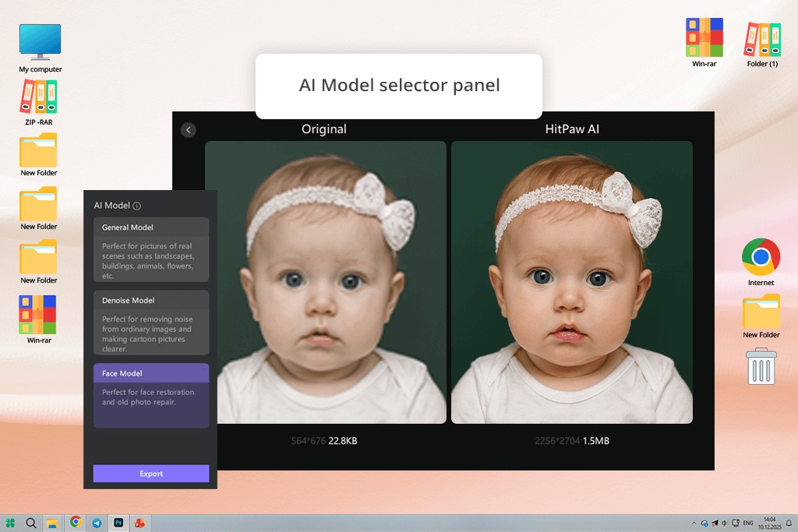
Task: Open the ZIP -RAR desktop icon
Action: [39, 103]
